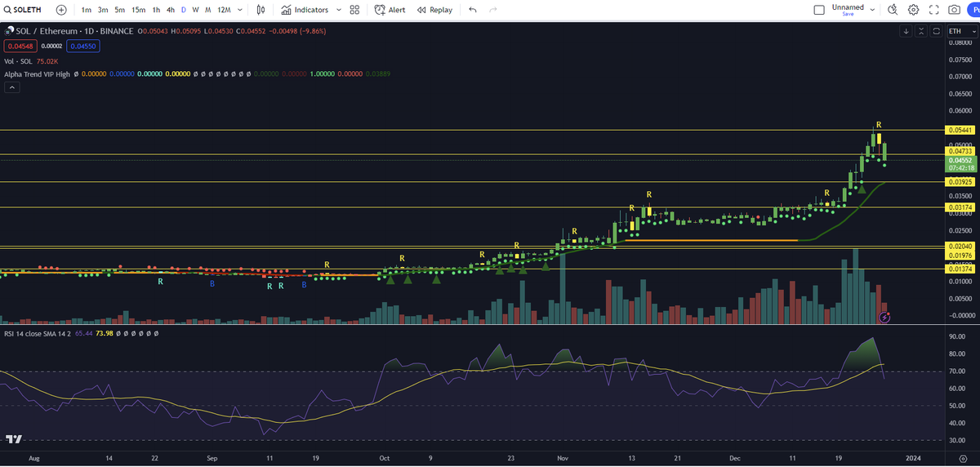
Task: Click the pane reset icon beside ETH
Action: (936, 31)
